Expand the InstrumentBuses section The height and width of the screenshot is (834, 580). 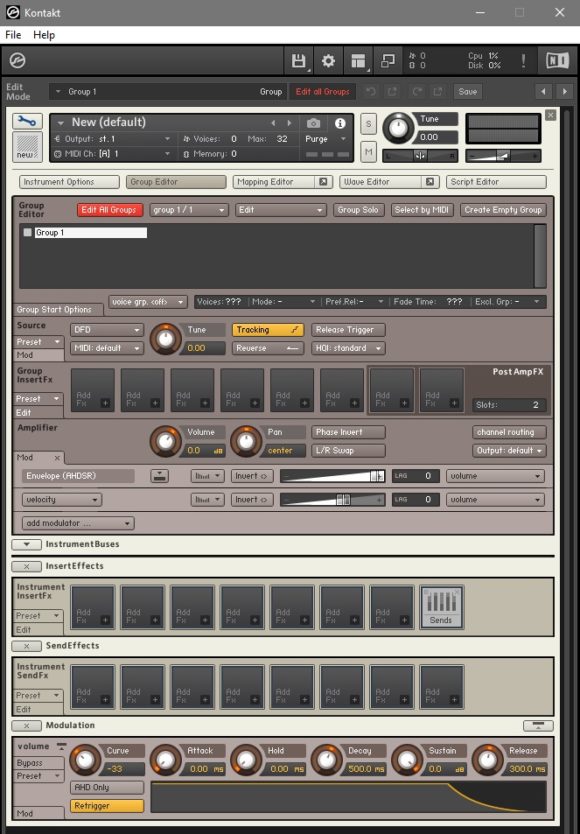[26, 544]
